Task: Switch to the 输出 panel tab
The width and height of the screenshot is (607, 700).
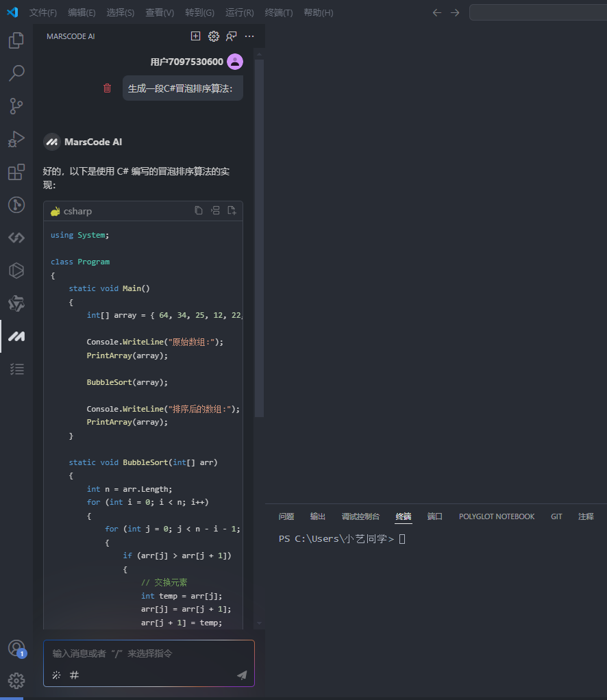Action: click(318, 516)
